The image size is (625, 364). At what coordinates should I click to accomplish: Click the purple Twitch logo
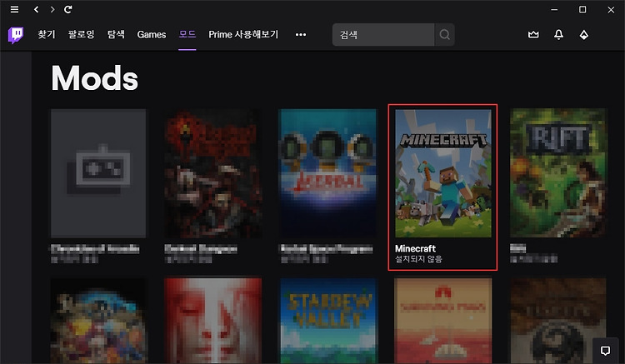(x=16, y=35)
